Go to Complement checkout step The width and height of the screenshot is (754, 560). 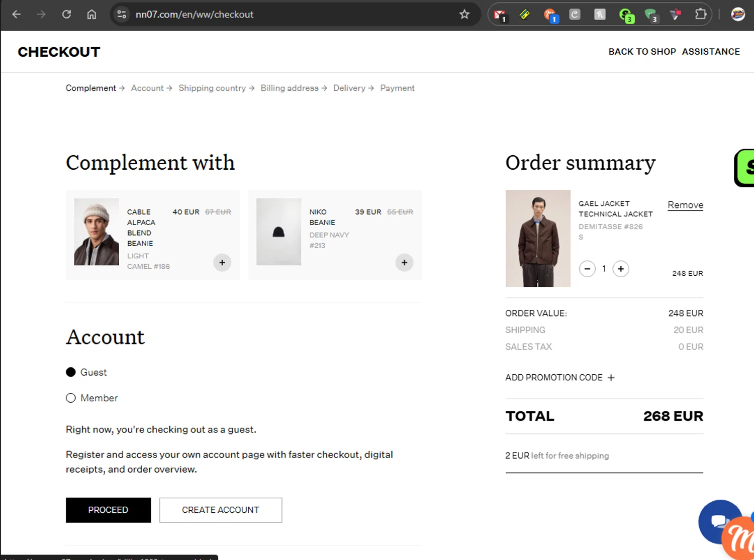pos(91,88)
